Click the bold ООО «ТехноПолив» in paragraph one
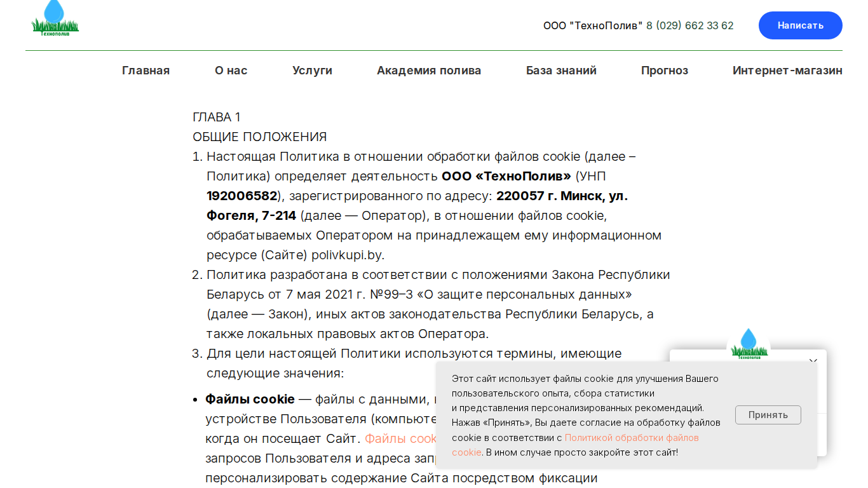This screenshot has height=488, width=868. [x=506, y=176]
